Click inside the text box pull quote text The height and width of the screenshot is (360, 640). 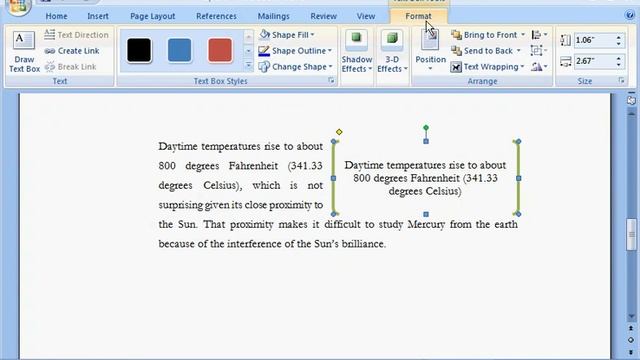point(425,178)
